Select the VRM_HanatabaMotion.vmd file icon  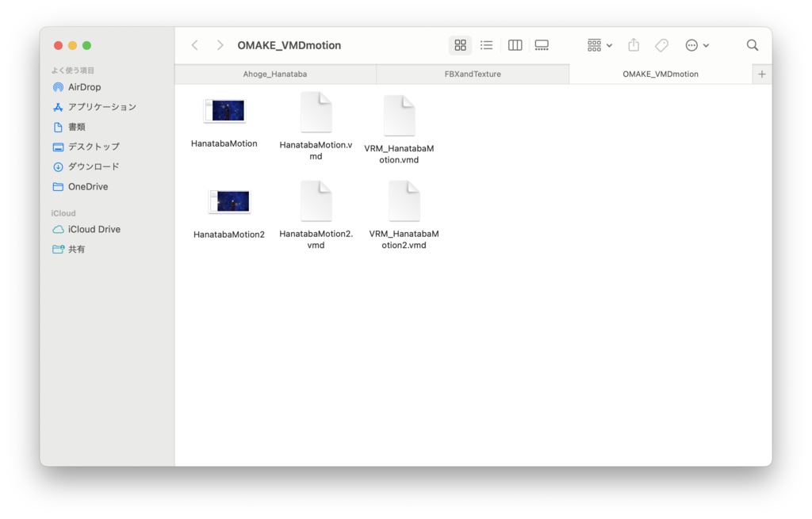point(400,116)
